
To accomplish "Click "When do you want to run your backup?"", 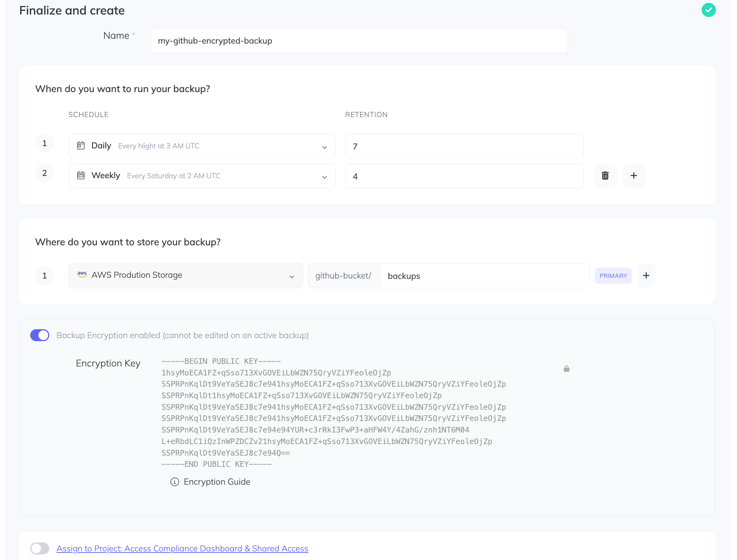I will pos(123,89).
